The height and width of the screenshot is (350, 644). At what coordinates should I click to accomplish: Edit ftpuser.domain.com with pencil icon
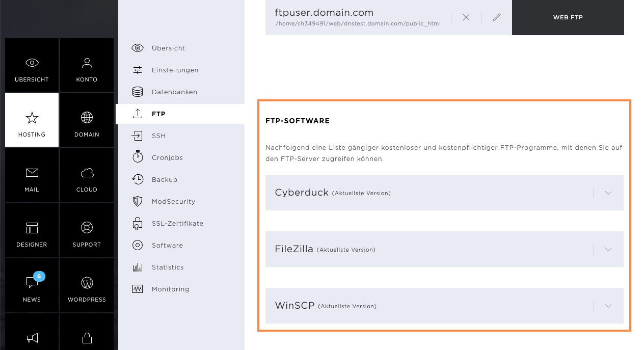click(x=496, y=17)
